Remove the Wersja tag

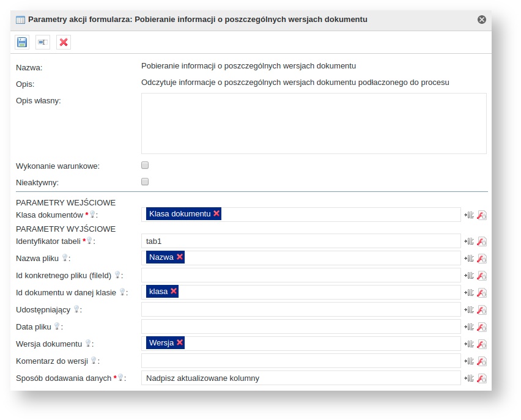180,343
